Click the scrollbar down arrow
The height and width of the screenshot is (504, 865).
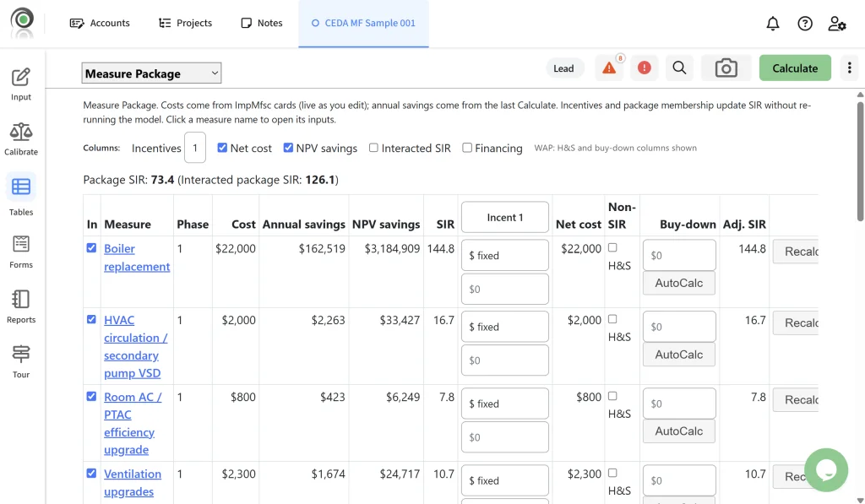(860, 500)
